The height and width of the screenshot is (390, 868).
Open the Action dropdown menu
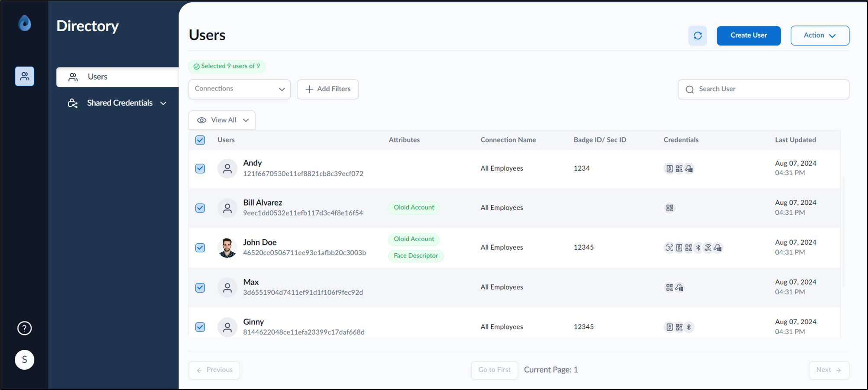[x=819, y=35]
